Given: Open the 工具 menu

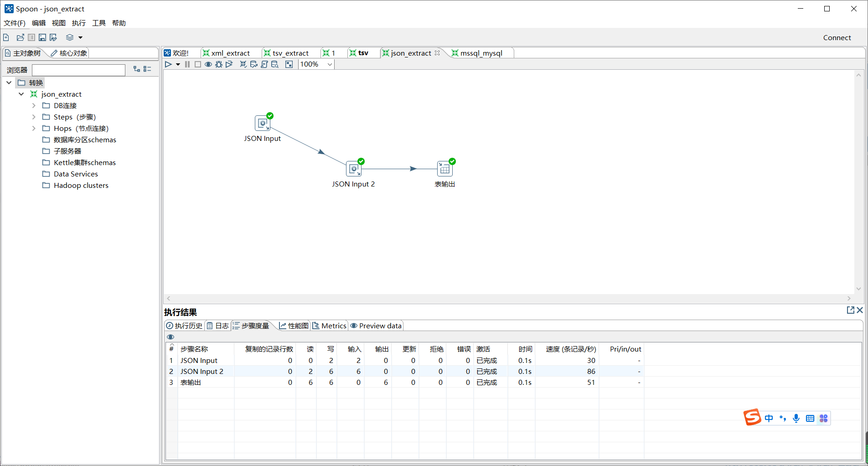Looking at the screenshot, I should [x=99, y=23].
